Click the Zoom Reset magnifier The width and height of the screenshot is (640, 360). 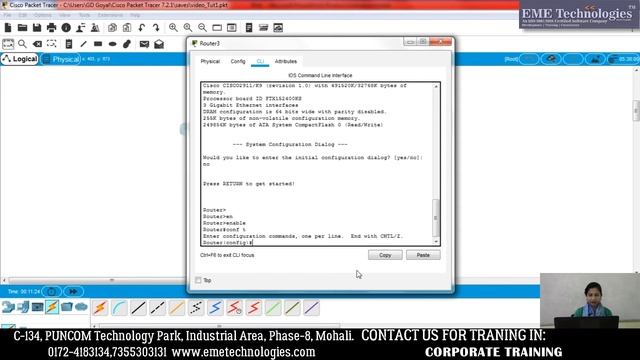click(x=188, y=28)
